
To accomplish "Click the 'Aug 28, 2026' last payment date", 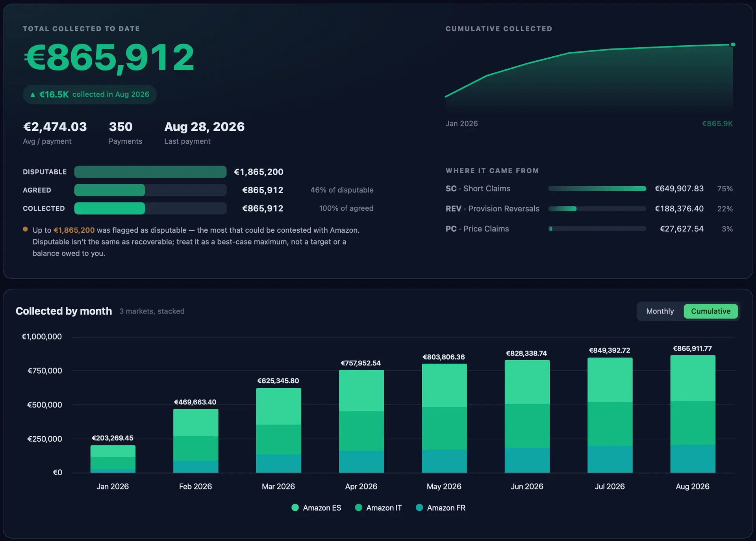I will click(x=204, y=127).
